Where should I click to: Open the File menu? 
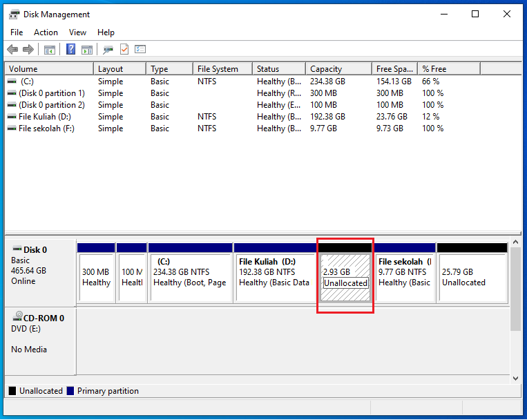click(17, 32)
